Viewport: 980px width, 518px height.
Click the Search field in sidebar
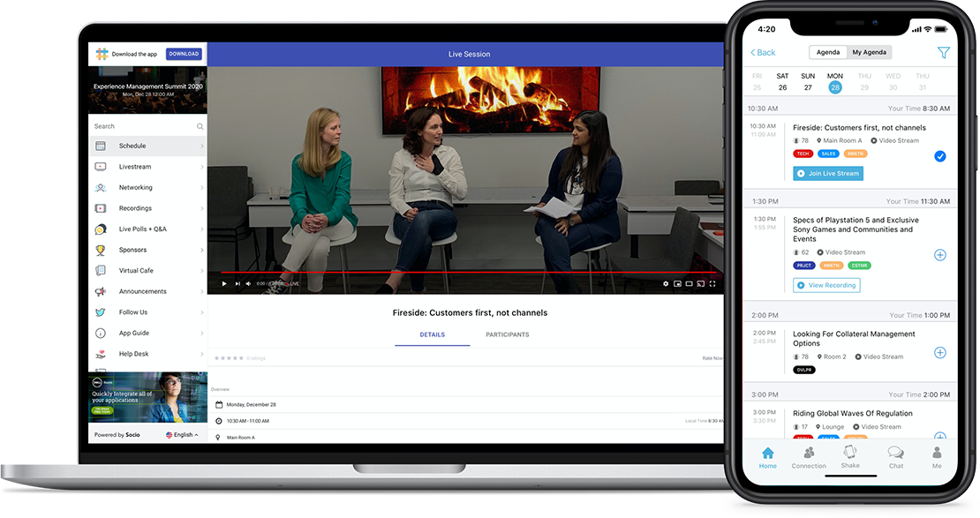147,126
